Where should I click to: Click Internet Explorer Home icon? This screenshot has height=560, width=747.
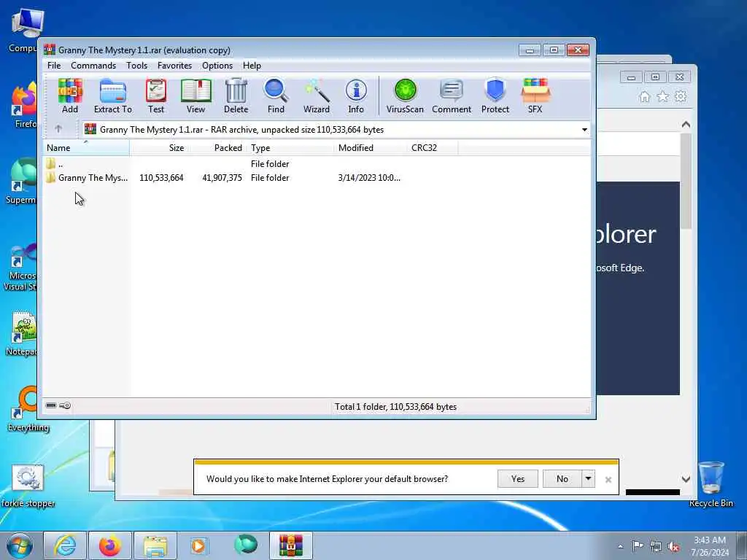pos(645,97)
